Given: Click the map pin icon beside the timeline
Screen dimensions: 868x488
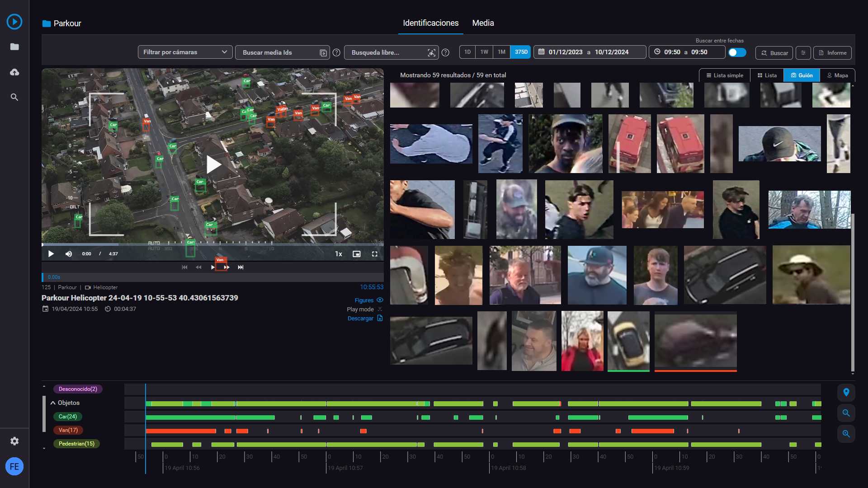Looking at the screenshot, I should tap(847, 393).
